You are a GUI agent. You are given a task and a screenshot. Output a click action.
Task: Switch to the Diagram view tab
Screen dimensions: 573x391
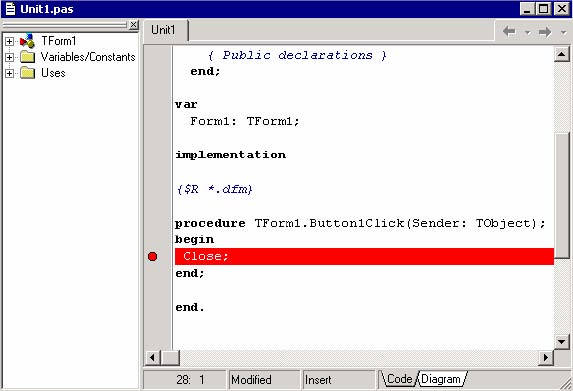pyautogui.click(x=441, y=379)
